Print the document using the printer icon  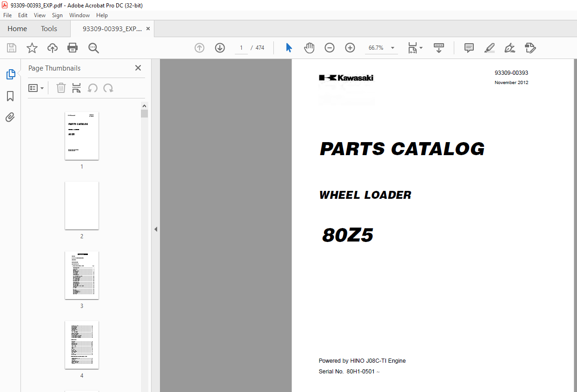coord(73,48)
